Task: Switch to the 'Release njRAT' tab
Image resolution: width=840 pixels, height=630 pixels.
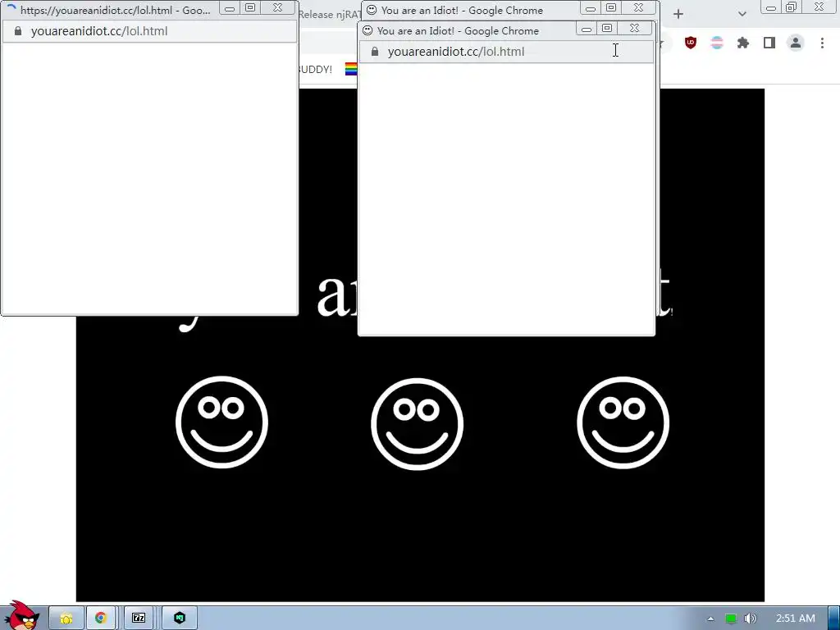Action: coord(330,15)
